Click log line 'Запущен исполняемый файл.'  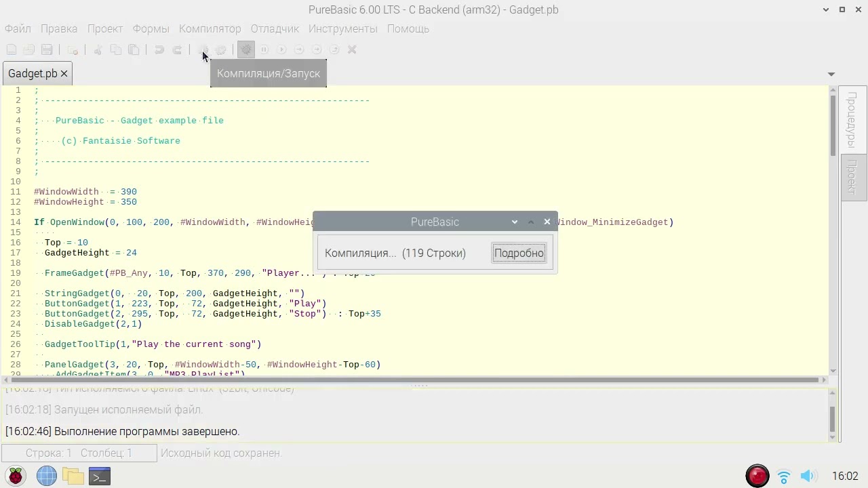pos(104,409)
